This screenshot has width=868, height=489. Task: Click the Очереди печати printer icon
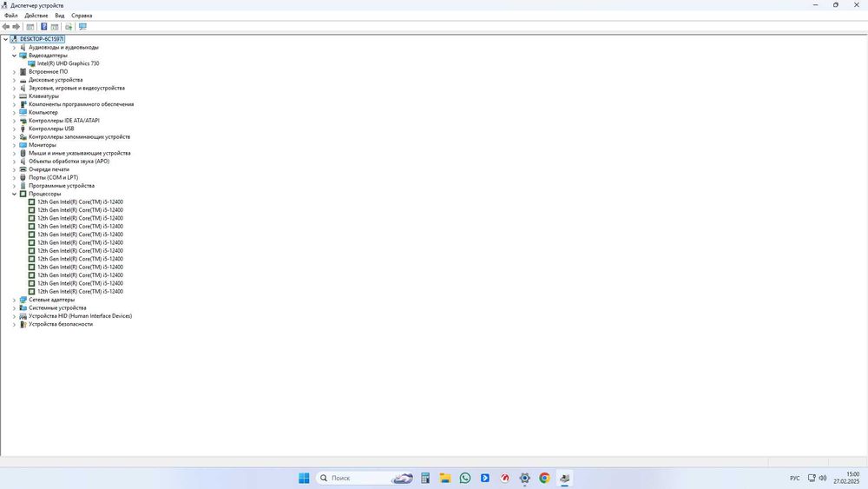[23, 169]
